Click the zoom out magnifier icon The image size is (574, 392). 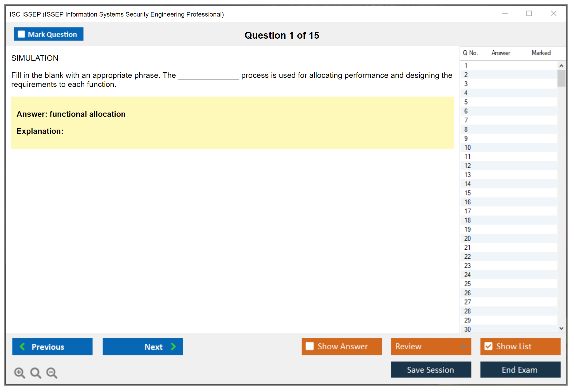pyautogui.click(x=52, y=373)
